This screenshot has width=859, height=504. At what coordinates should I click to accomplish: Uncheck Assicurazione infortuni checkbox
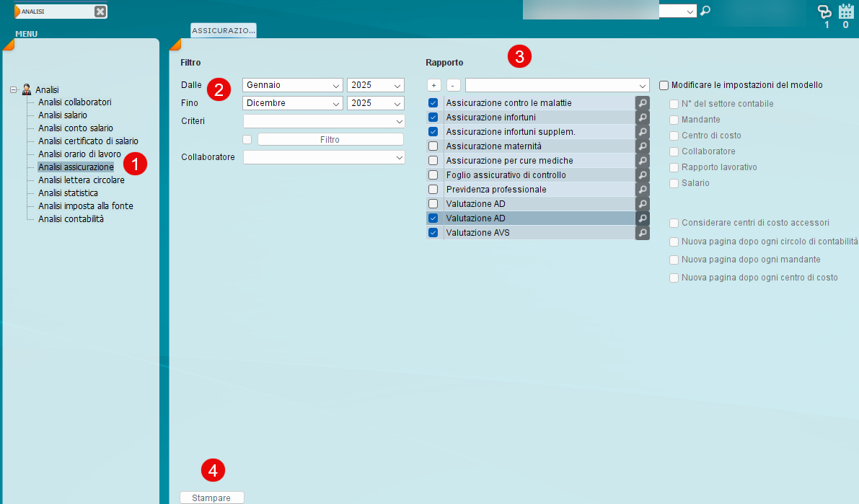pos(433,118)
